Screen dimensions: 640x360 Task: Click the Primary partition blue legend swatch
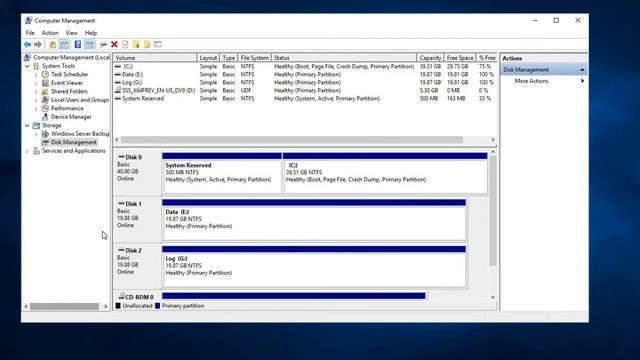[x=158, y=306]
